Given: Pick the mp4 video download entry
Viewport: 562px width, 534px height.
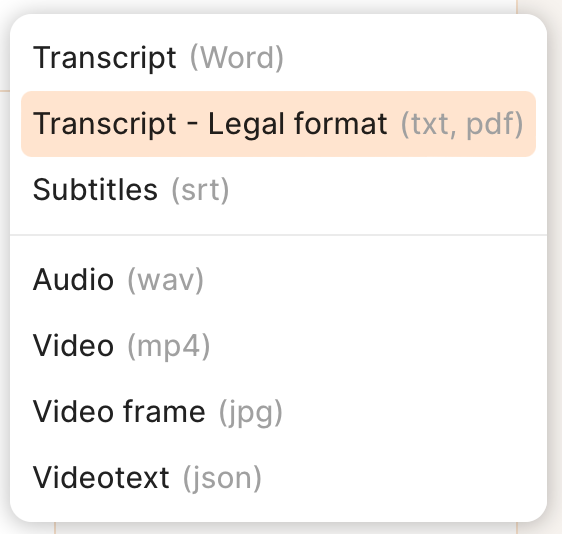Looking at the screenshot, I should coord(278,346).
